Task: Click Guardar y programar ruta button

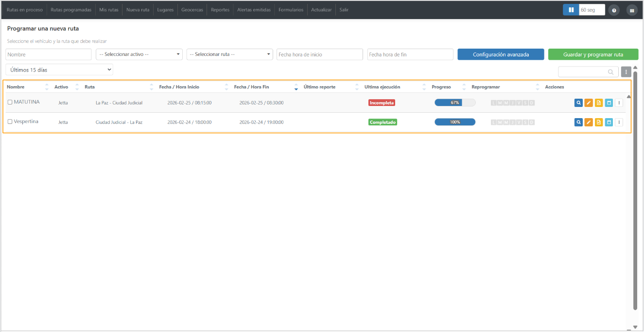Action: pos(593,54)
